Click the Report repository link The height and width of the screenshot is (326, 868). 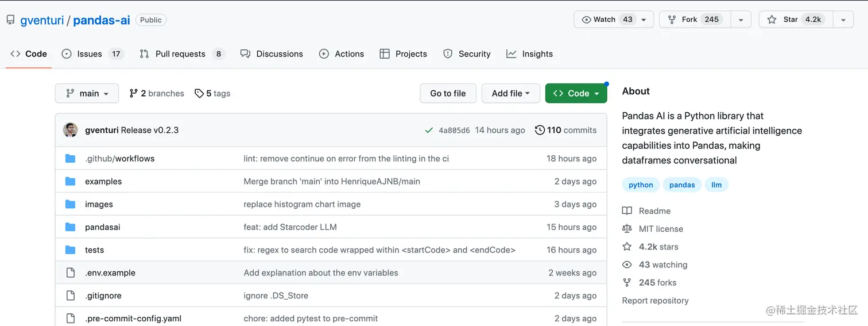(655, 301)
